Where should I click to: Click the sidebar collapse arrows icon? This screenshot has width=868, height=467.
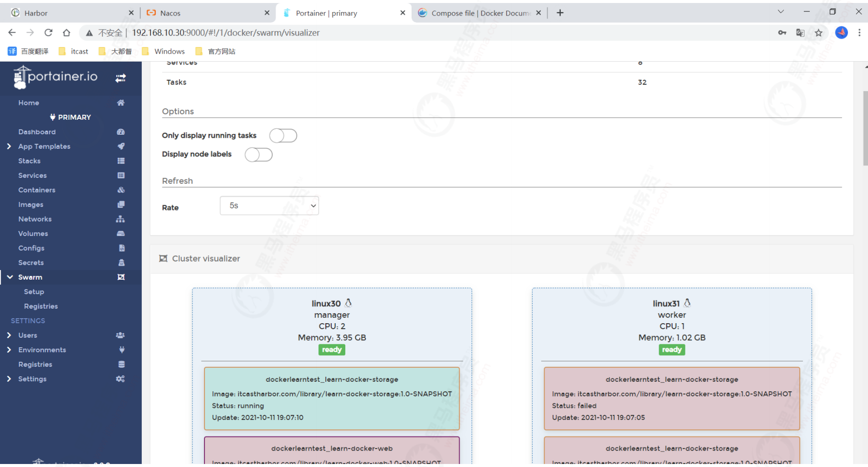tap(121, 78)
